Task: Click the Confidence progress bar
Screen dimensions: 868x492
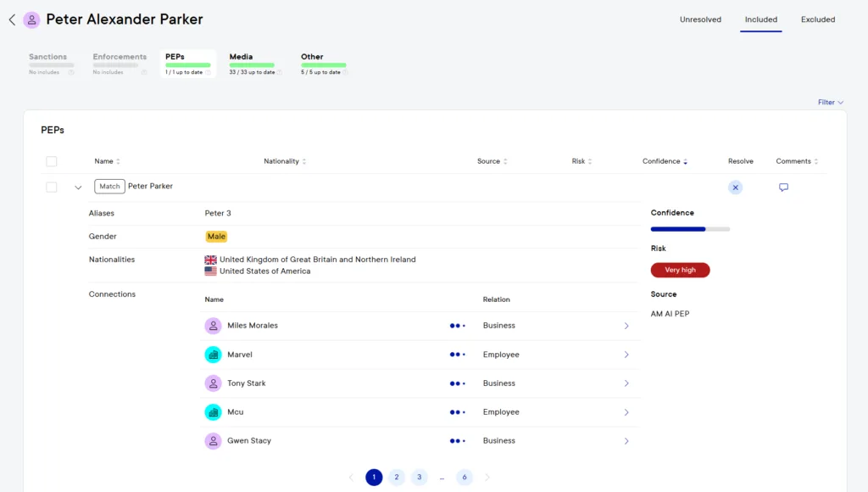Action: tap(690, 229)
